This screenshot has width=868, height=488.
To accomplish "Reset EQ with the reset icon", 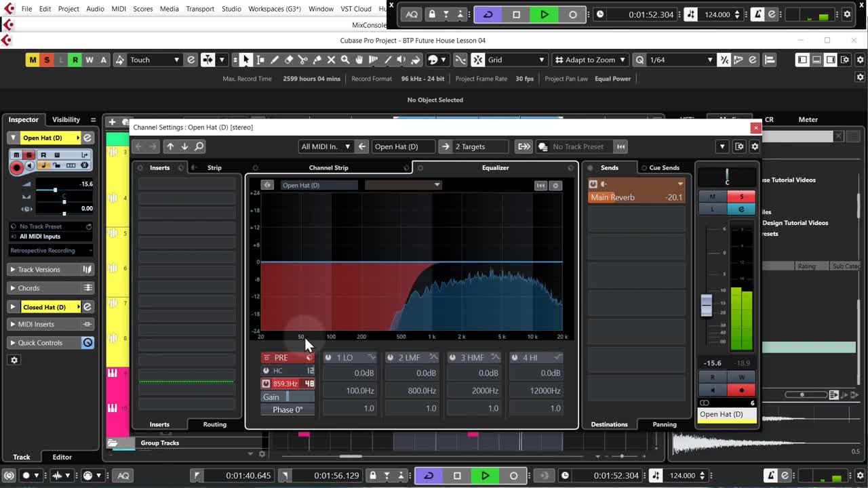I will point(540,185).
